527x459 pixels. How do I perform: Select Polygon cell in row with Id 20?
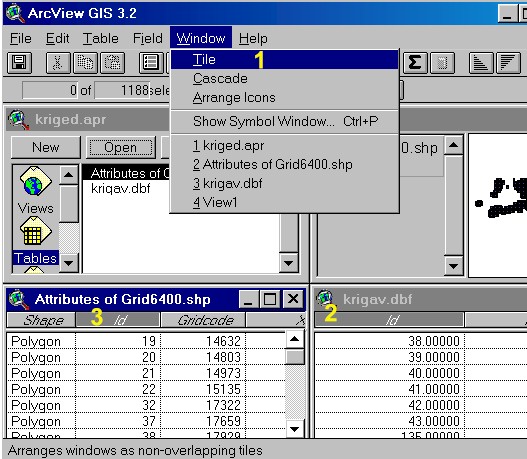coord(41,358)
